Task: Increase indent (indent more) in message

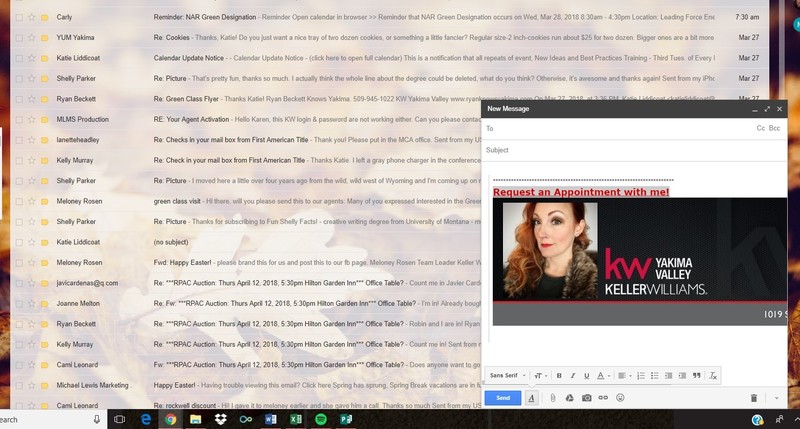Action: (682, 375)
